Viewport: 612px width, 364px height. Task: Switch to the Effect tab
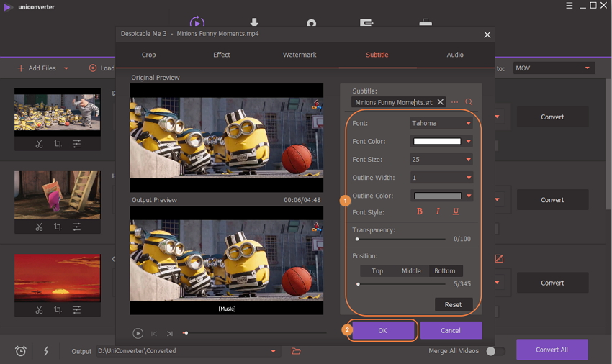pos(221,55)
